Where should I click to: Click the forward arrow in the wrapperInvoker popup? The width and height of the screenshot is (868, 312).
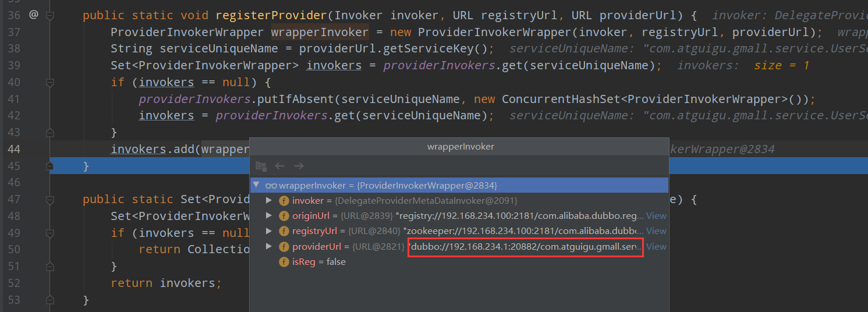tap(299, 166)
